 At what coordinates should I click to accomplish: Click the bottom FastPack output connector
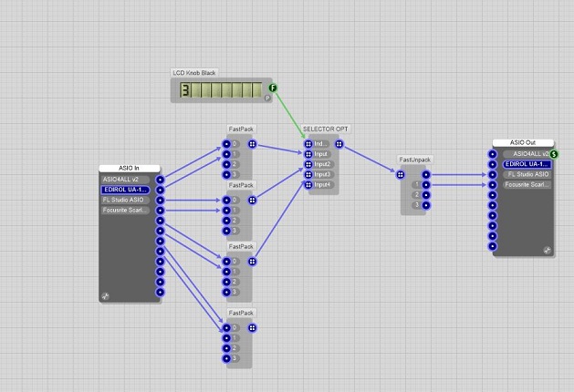tap(252, 327)
